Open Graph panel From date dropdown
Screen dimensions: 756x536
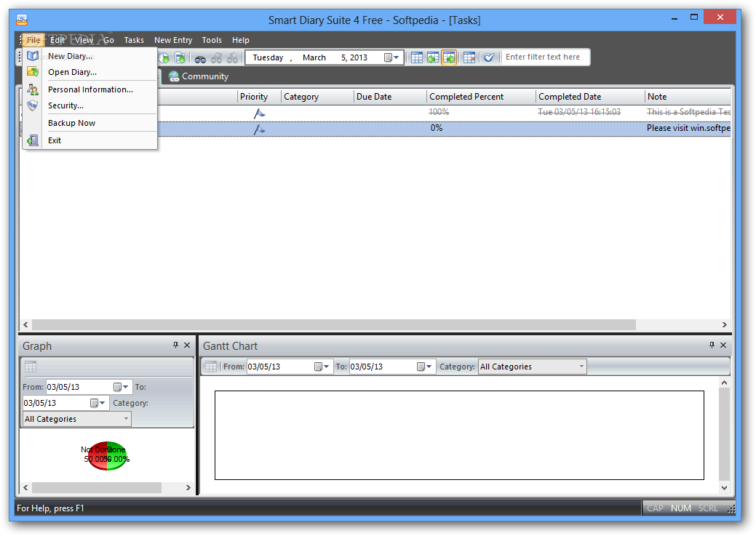[121, 387]
